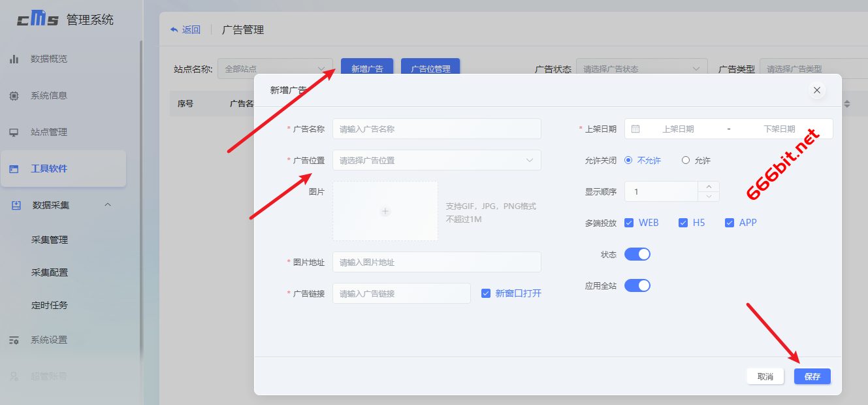
Task: Click the up arrow to increase 显示顺序
Action: [x=708, y=187]
